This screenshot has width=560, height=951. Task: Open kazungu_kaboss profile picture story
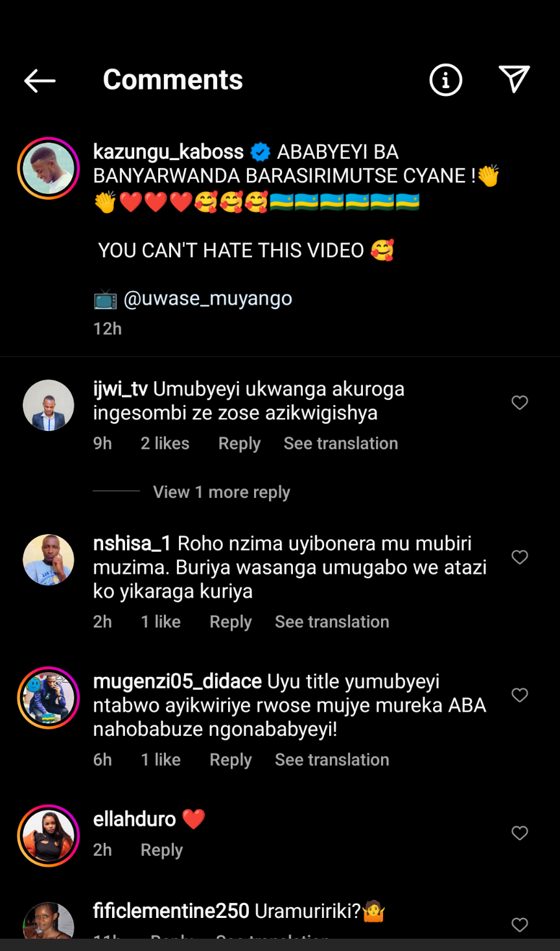(49, 169)
